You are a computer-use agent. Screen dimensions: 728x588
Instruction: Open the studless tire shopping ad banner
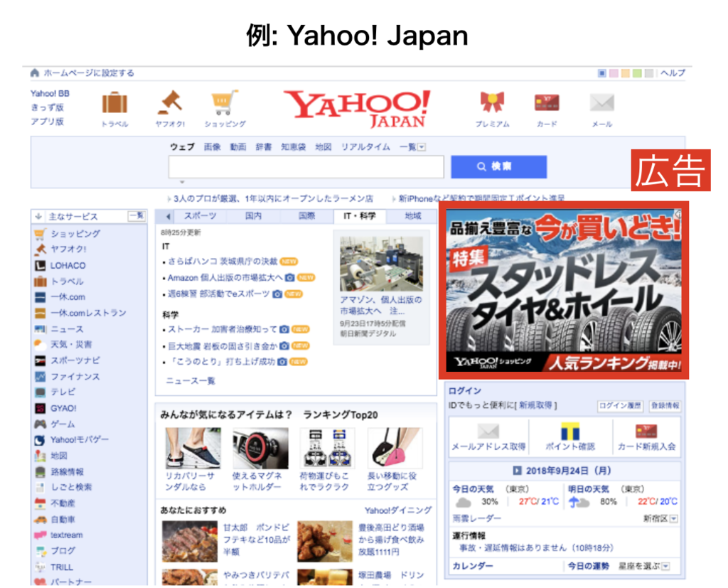click(564, 290)
